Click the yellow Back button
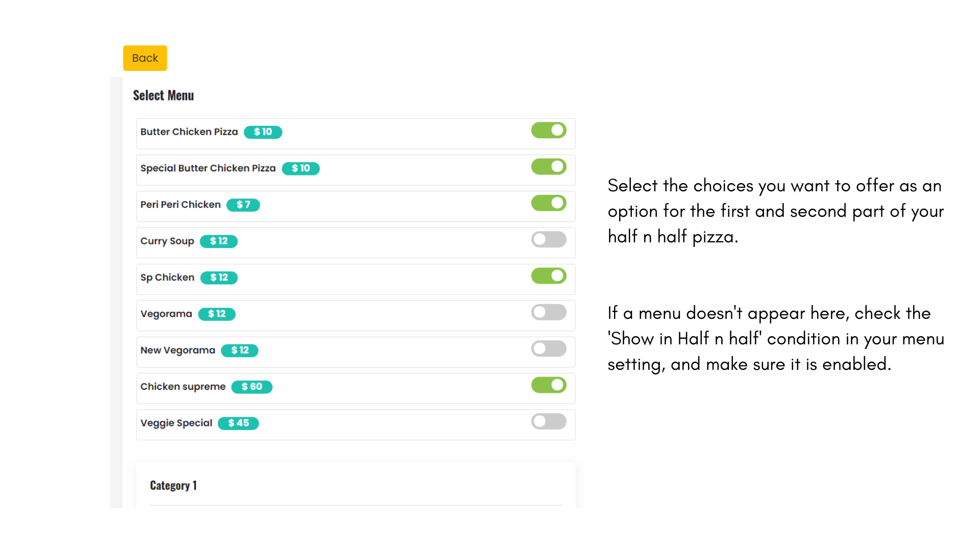The width and height of the screenshot is (980, 551). click(145, 58)
